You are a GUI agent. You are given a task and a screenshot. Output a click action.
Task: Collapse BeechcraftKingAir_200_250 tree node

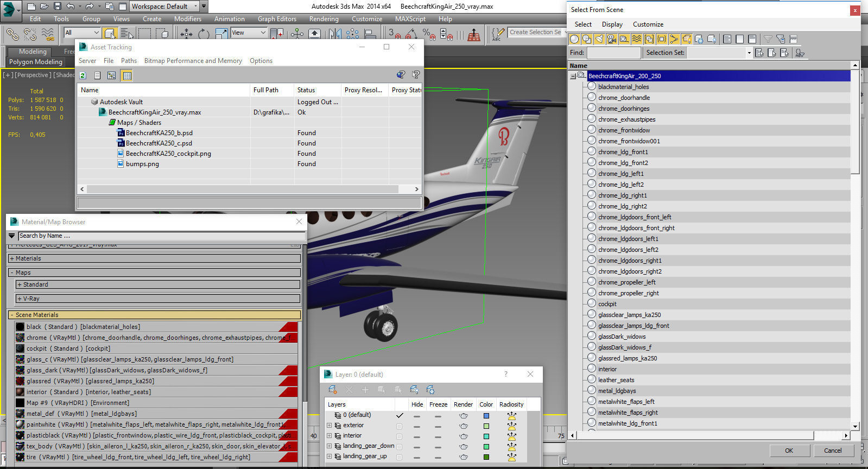coord(573,76)
